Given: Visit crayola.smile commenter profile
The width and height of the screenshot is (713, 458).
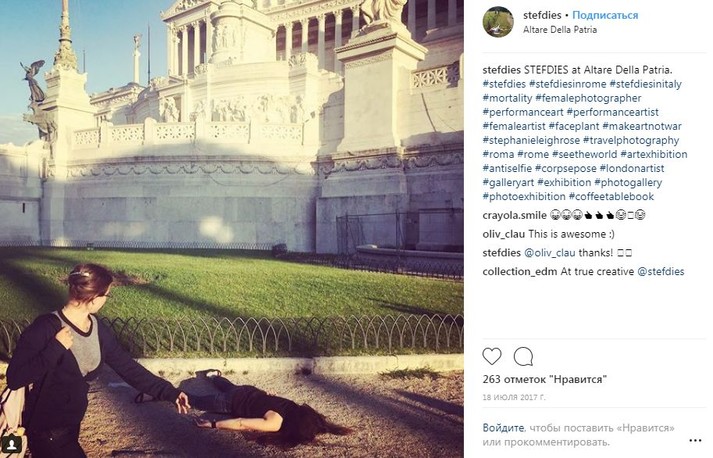Looking at the screenshot, I should pos(514,215).
